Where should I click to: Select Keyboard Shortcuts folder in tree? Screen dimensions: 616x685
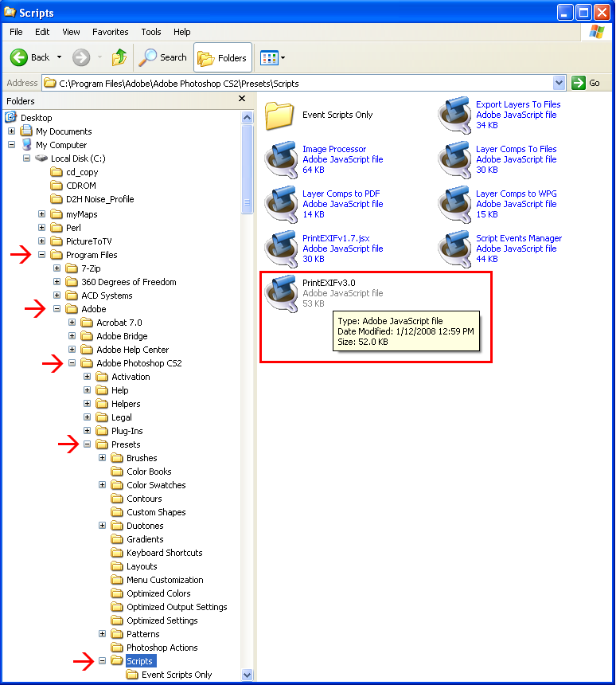[165, 553]
